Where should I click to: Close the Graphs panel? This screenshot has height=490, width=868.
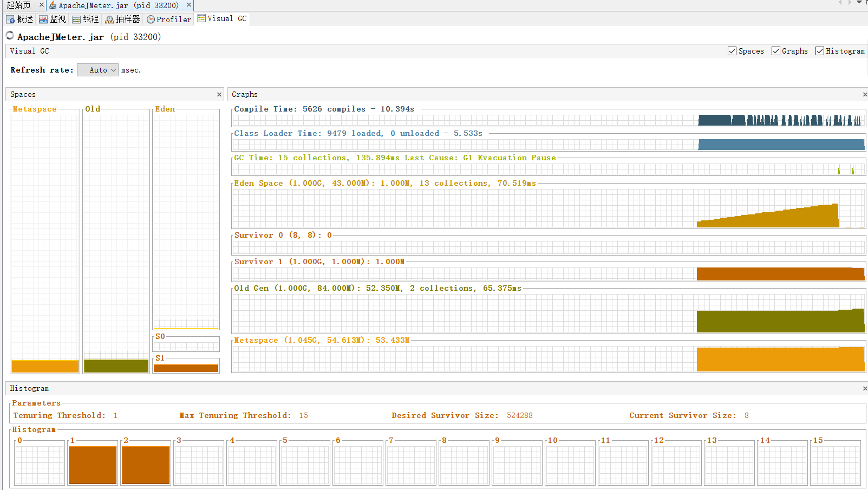coord(865,94)
